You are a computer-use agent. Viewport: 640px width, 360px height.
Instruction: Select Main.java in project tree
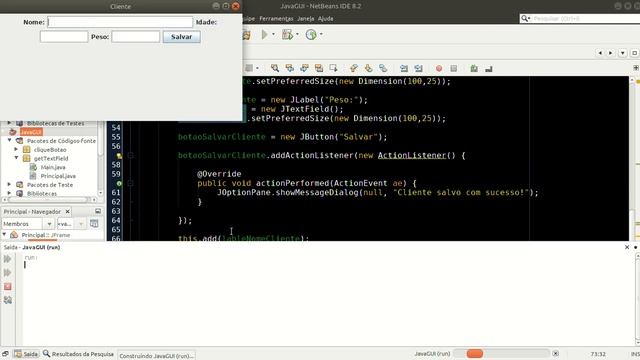pos(53,167)
